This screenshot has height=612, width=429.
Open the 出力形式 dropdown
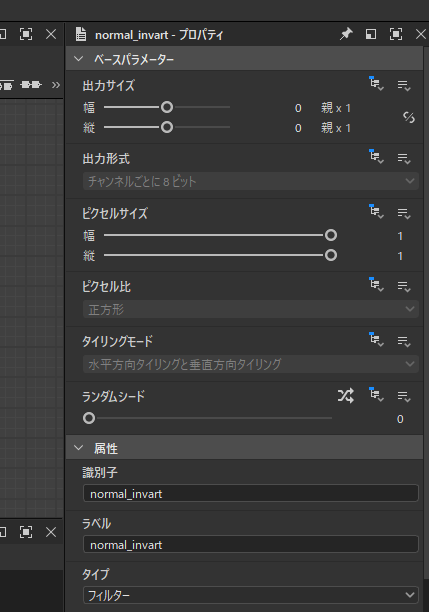tap(251, 181)
